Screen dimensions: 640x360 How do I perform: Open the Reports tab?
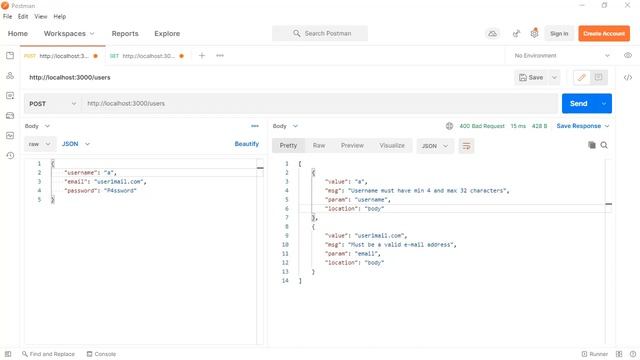click(125, 33)
